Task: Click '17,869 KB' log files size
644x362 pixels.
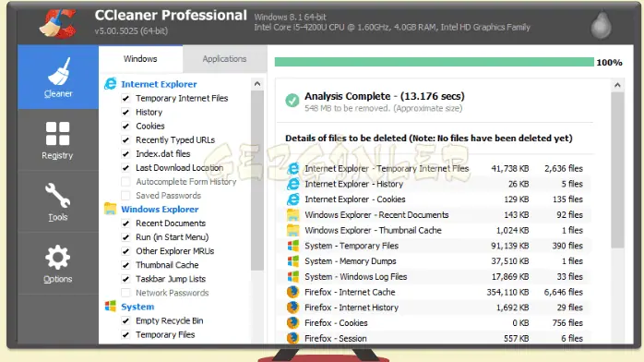Action: click(x=510, y=276)
